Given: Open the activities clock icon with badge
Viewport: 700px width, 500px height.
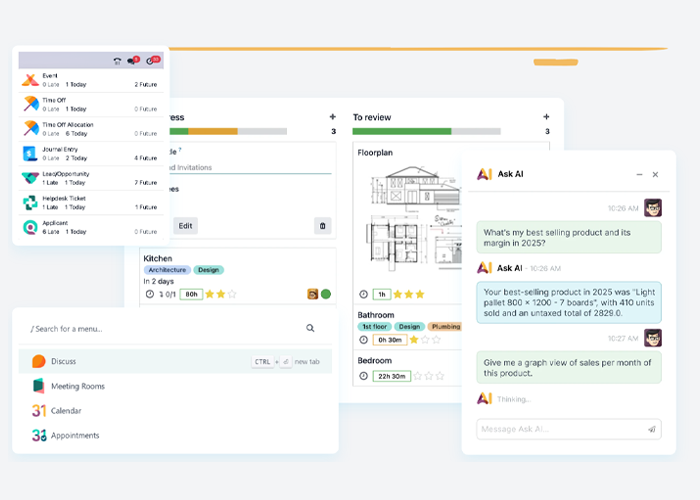Looking at the screenshot, I should coord(153,60).
